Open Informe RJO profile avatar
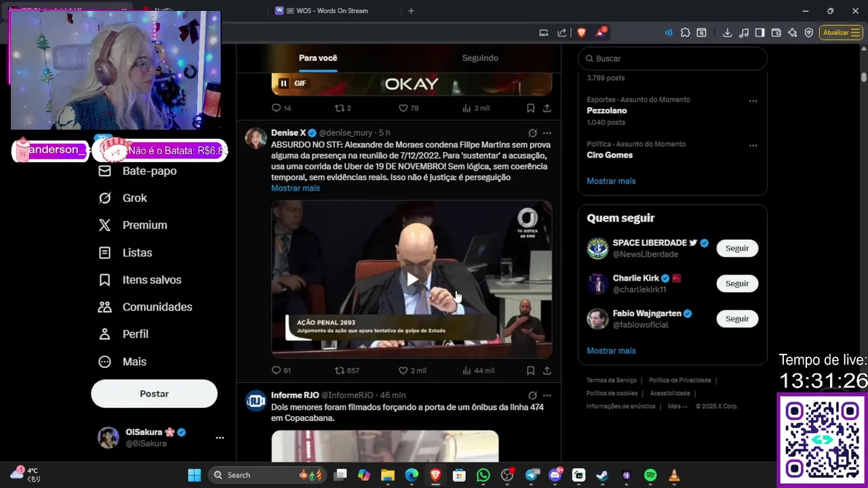Image resolution: width=868 pixels, height=488 pixels. (x=256, y=401)
